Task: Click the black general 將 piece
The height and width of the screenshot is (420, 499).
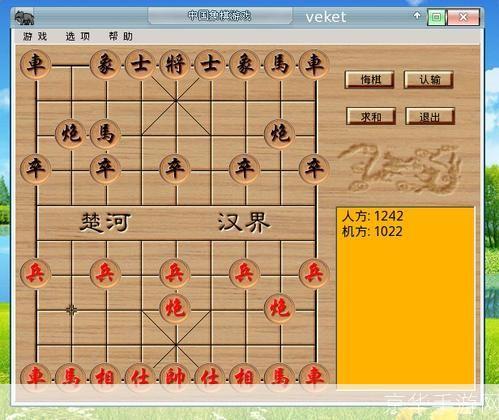Action: pos(175,64)
